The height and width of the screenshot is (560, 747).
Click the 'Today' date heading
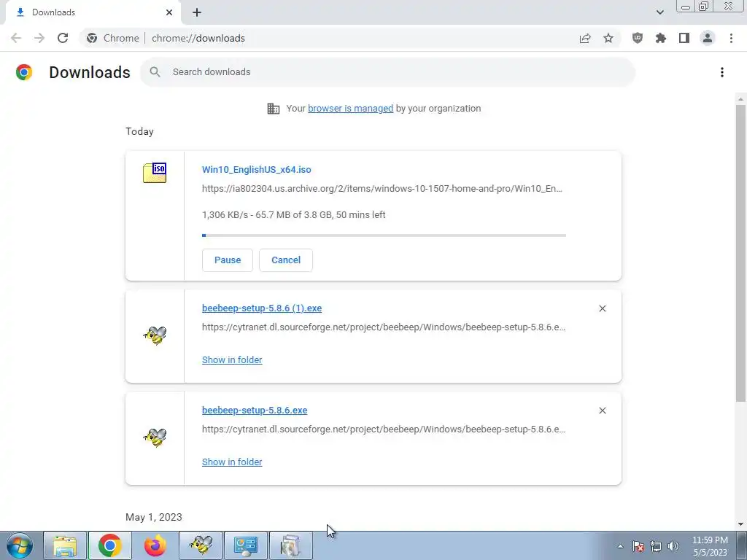[x=139, y=131]
